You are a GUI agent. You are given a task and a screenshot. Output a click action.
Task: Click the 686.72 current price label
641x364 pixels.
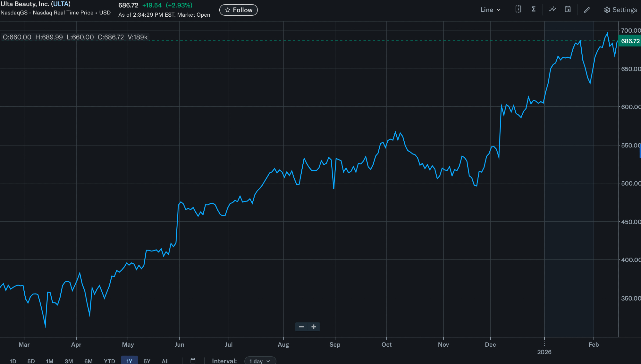click(630, 41)
